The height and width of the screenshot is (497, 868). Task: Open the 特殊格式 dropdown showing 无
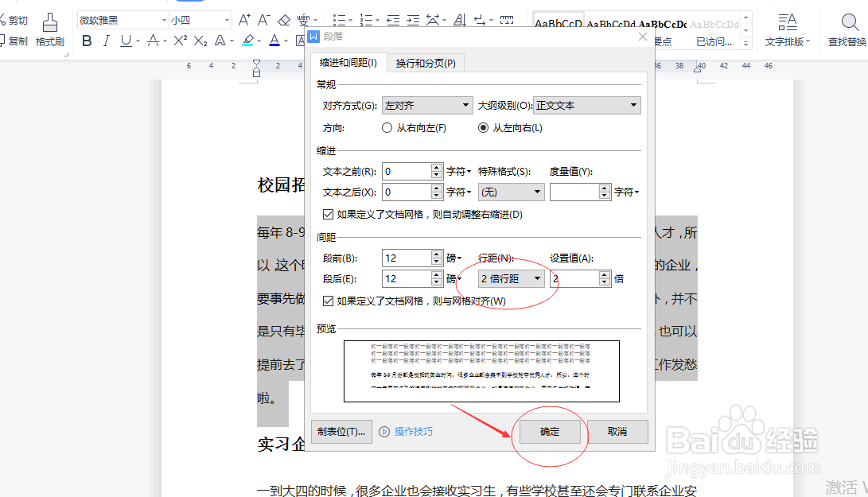[510, 192]
